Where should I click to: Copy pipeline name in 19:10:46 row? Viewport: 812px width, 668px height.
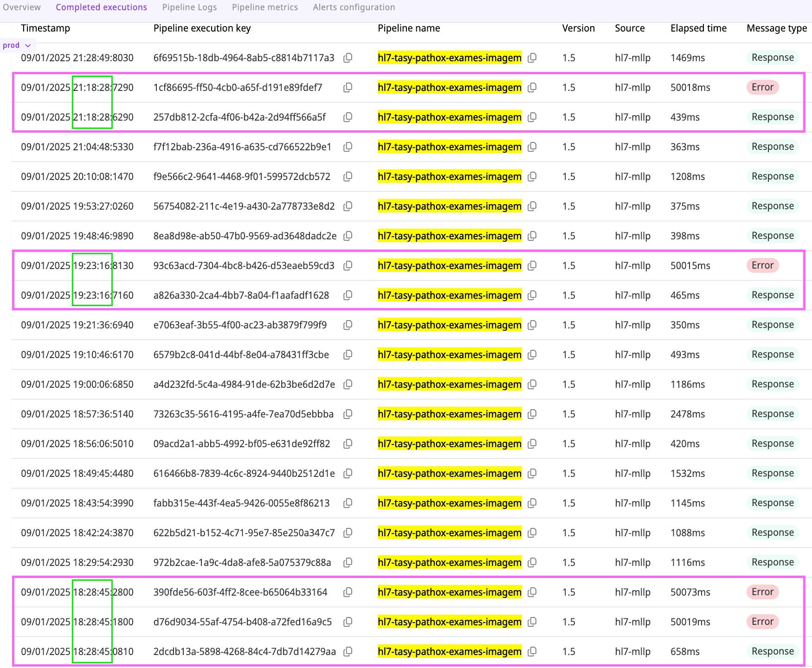[x=532, y=355]
